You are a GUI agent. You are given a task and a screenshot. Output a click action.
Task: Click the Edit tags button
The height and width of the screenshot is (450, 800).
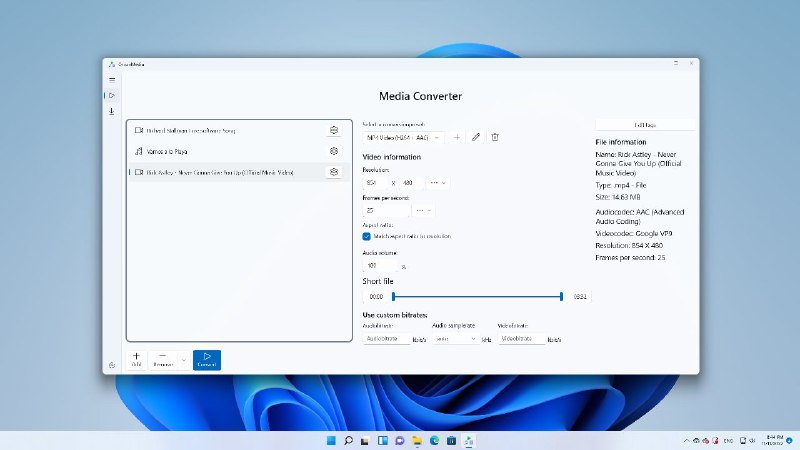(645, 125)
